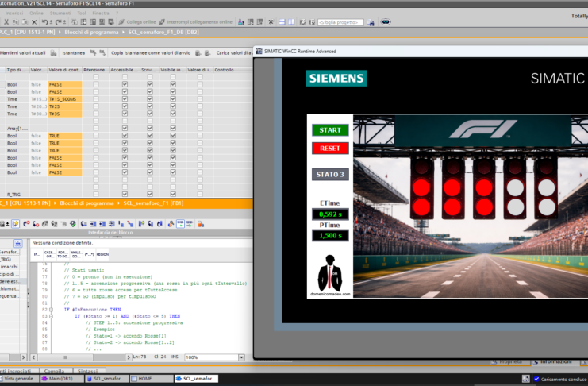588x386 pixels.
Task: Open the Online menu
Action: click(37, 13)
